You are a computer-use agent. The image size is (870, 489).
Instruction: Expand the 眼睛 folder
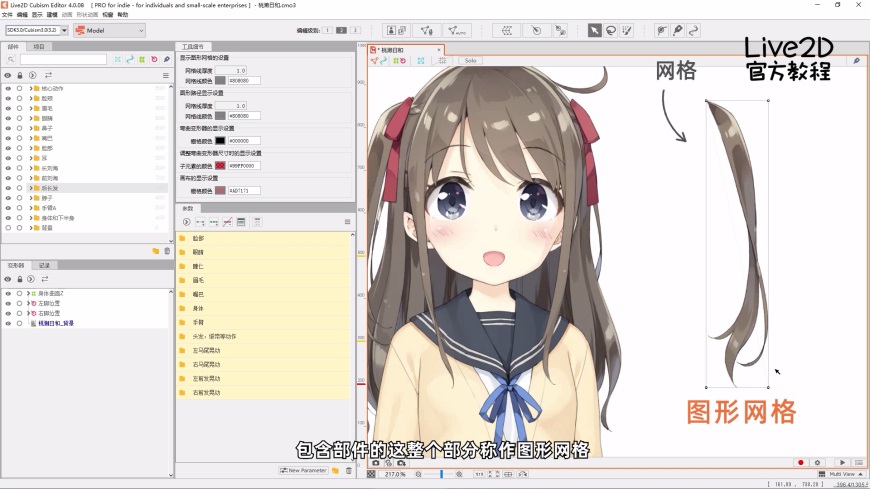coord(31,118)
